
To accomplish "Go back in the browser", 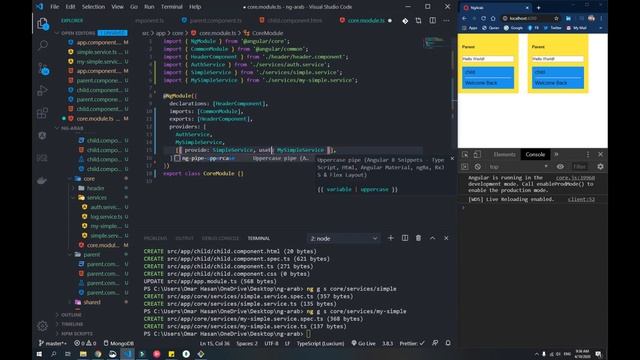I will [464, 18].
